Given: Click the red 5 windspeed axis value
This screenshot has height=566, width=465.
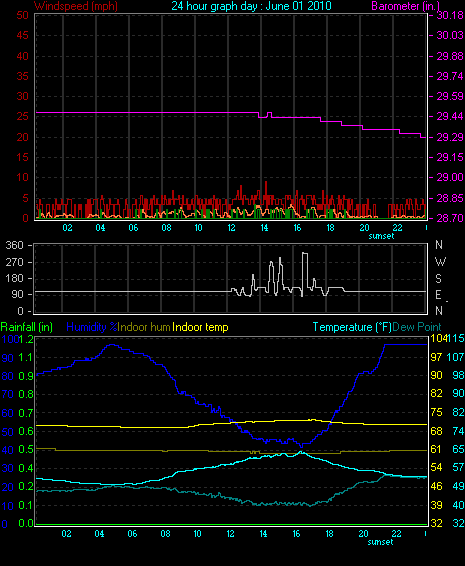Looking at the screenshot, I should click(x=25, y=198).
